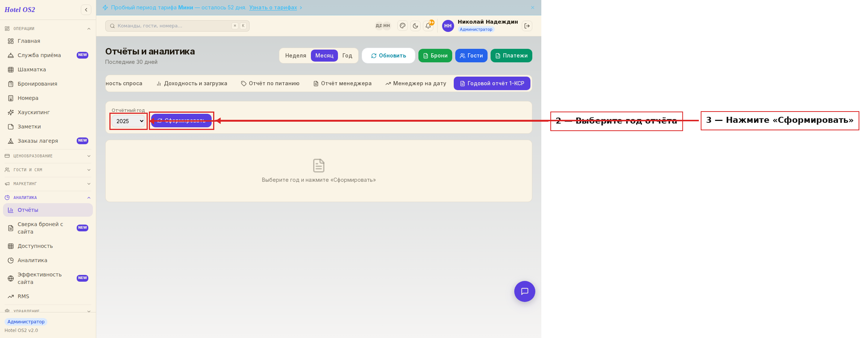Click the logout icon near profile
Viewport: 868px width, 338px height.
point(527,26)
